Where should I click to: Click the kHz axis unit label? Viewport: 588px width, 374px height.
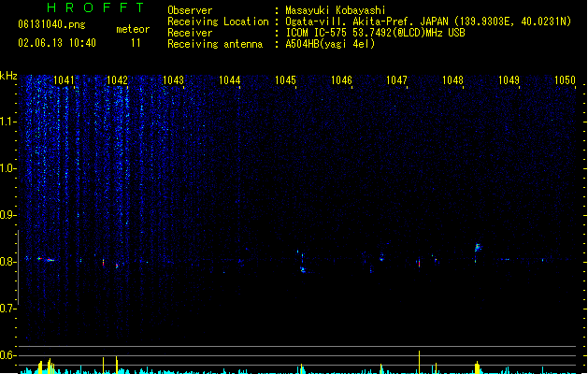8,76
